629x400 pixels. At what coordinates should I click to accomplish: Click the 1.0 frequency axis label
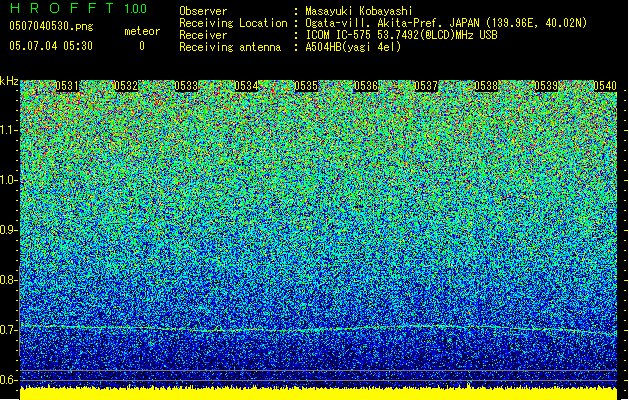(8, 180)
